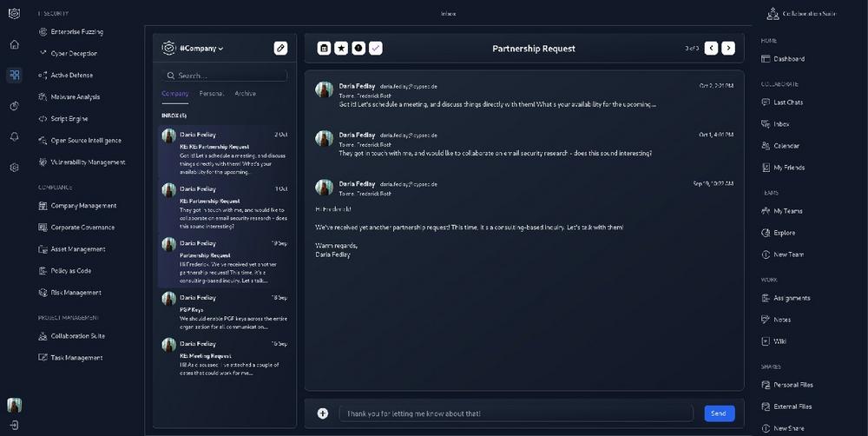The image size is (868, 436).
Task: Switch to the Personal inbox tab
Action: 212,93
